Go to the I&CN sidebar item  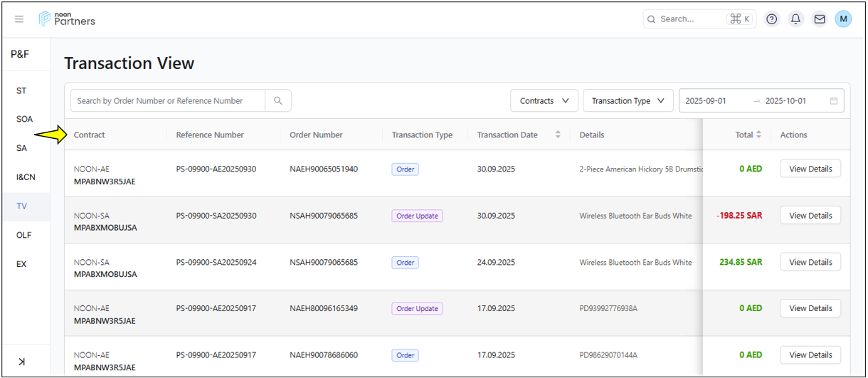point(26,177)
